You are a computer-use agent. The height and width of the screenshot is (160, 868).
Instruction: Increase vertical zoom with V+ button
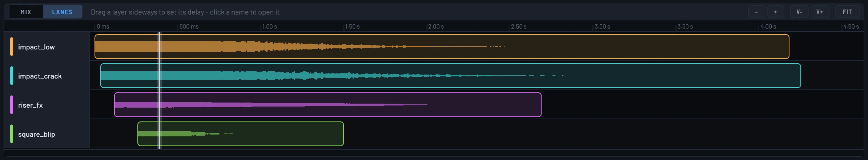(820, 12)
